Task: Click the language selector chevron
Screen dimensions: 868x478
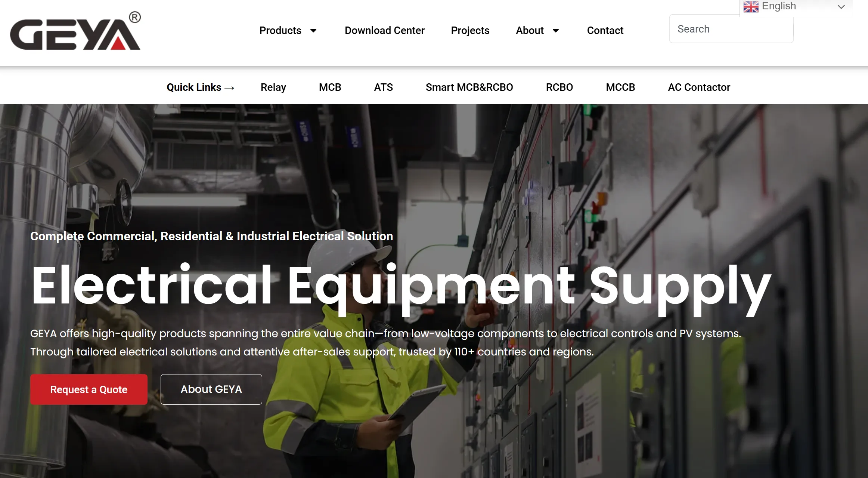Action: (x=841, y=7)
